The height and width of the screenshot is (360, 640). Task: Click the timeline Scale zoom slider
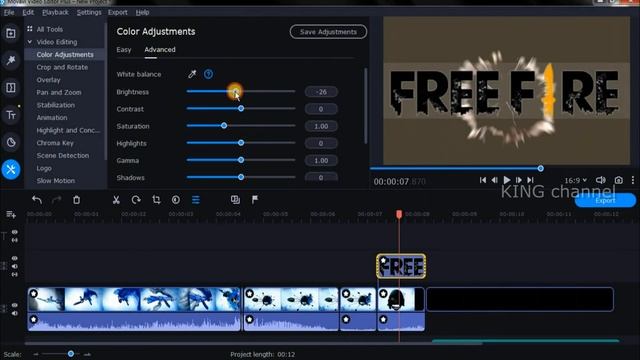point(71,353)
